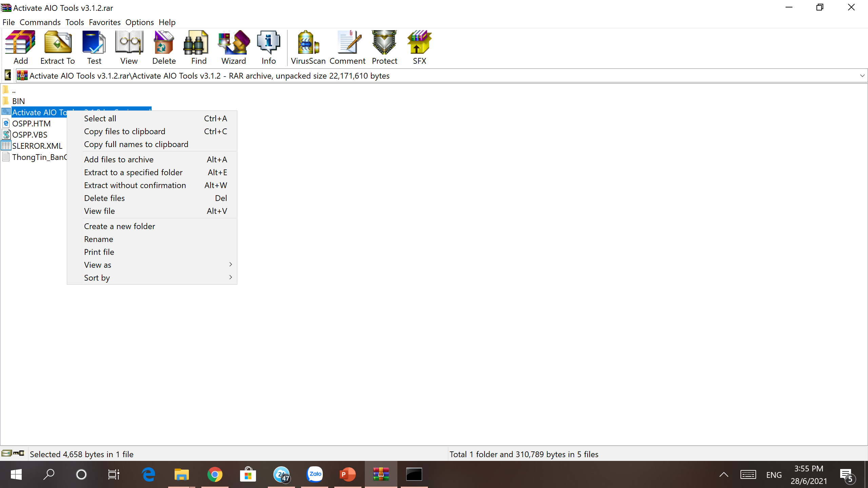Choose Select all from context menu
The height and width of the screenshot is (488, 868).
coord(152,119)
